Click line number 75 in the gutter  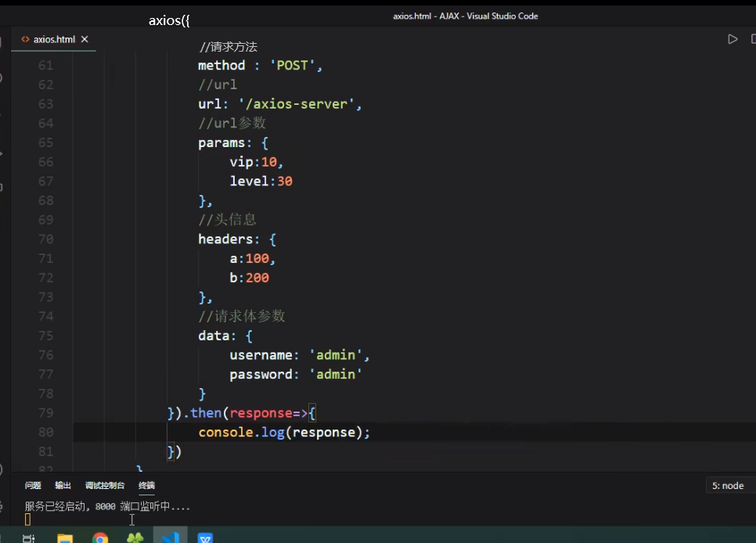click(46, 335)
